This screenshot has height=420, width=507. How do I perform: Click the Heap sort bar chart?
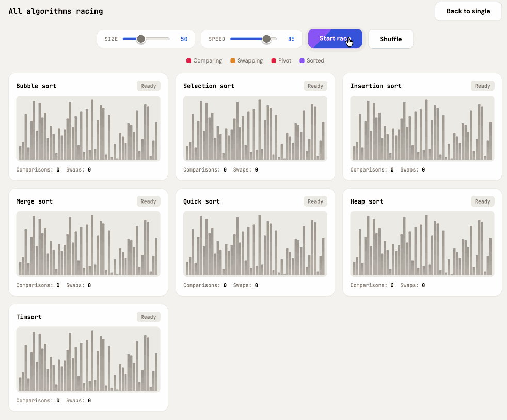coord(422,243)
